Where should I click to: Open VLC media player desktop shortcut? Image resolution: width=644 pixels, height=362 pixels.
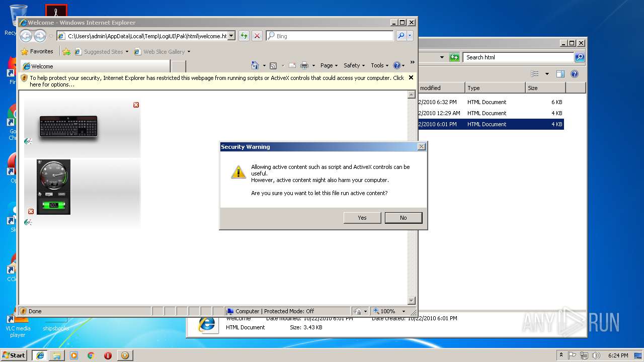18,324
